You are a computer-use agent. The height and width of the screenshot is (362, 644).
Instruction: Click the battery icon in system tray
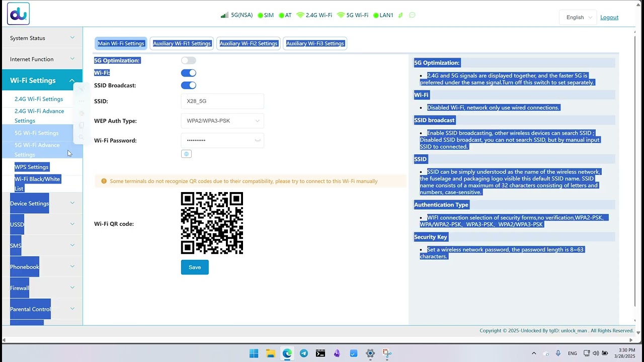pos(605,353)
